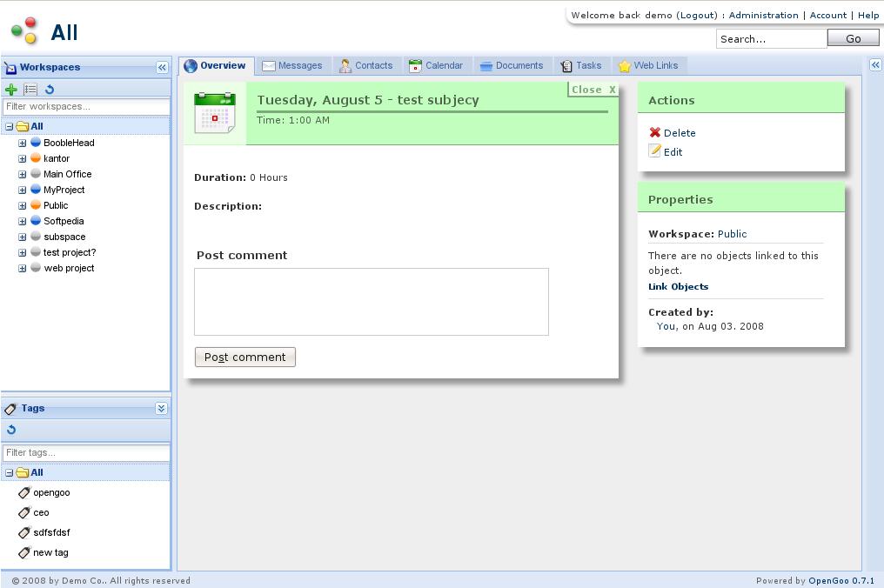
Task: Click the Edit pencil icon
Action: pyautogui.click(x=655, y=151)
